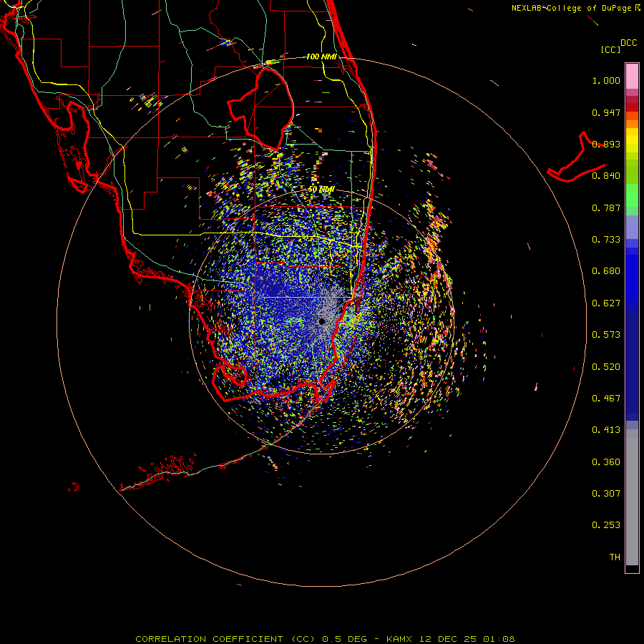
Task: Select the orange swatch on the color bar
Action: 632,124
